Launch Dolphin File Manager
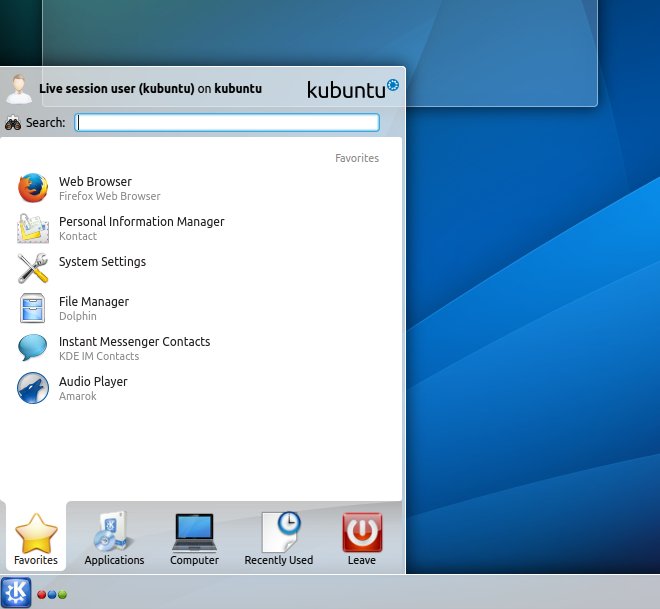 click(x=93, y=308)
